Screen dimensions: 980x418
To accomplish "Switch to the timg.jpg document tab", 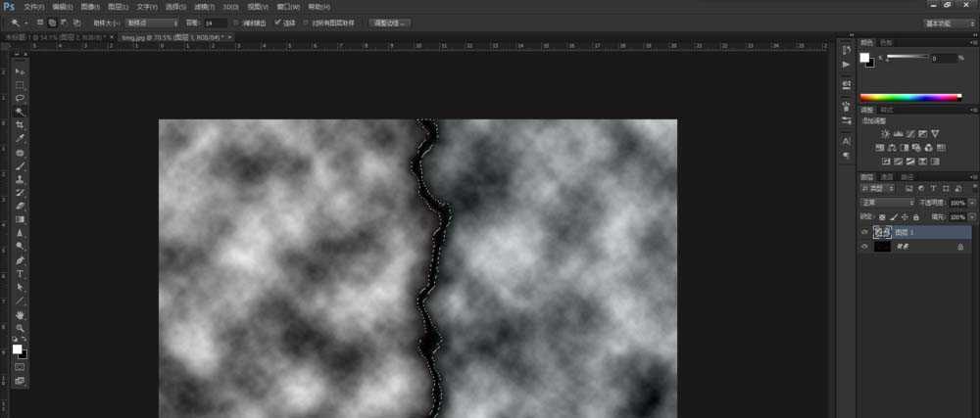I will pos(171,37).
